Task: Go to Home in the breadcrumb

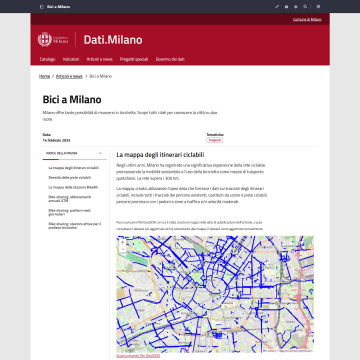Action: pyautogui.click(x=44, y=76)
